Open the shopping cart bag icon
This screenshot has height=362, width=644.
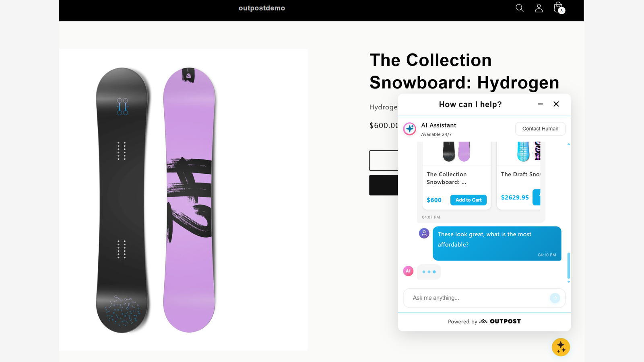[x=559, y=8]
